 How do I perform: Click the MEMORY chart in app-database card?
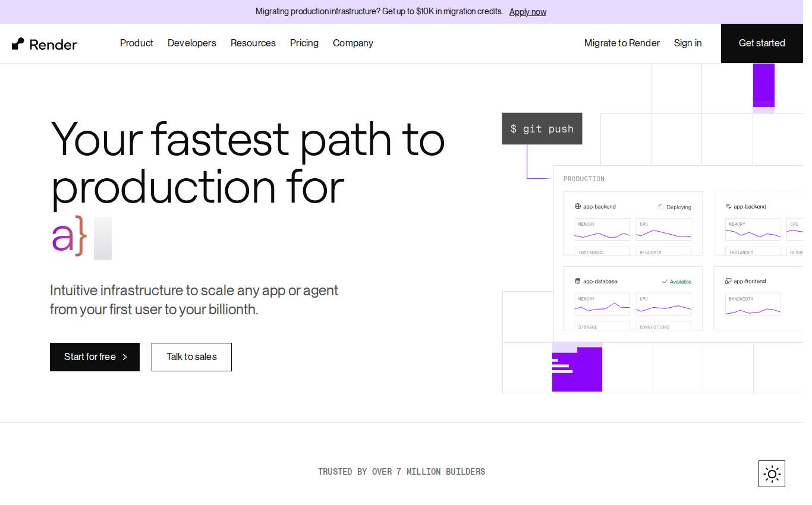coord(602,304)
